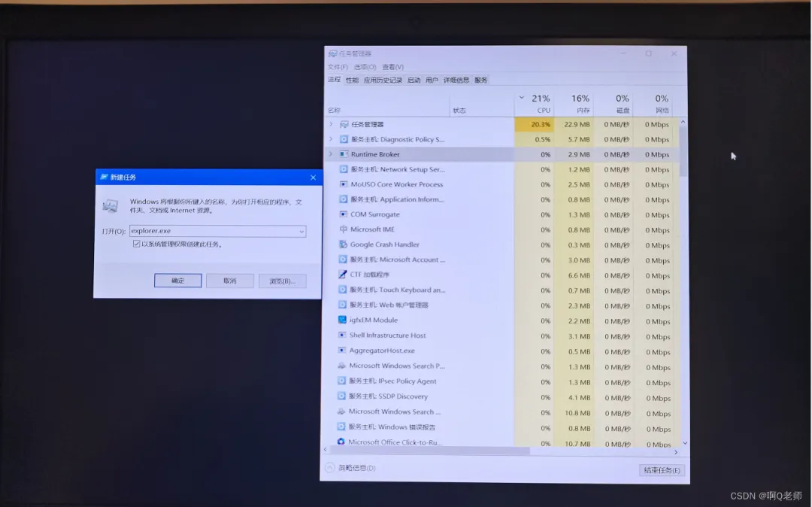This screenshot has height=507, width=812.
Task: Click the COM Surrogate process icon
Action: coord(342,214)
